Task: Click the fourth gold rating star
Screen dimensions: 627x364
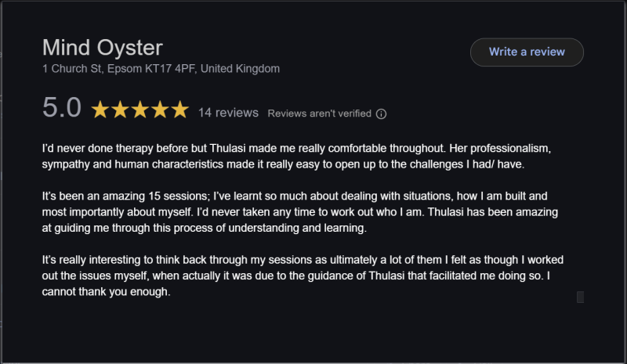Action: click(x=160, y=110)
